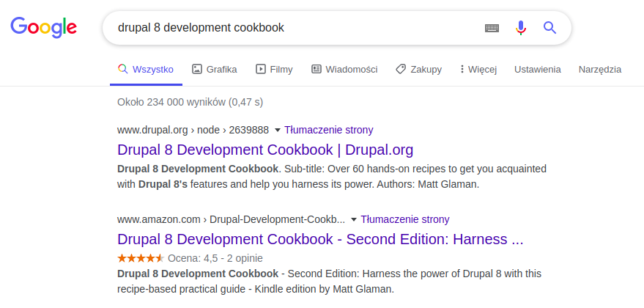Open the on-screen keyboard icon
Screen dimensions: 644x308
click(492, 28)
